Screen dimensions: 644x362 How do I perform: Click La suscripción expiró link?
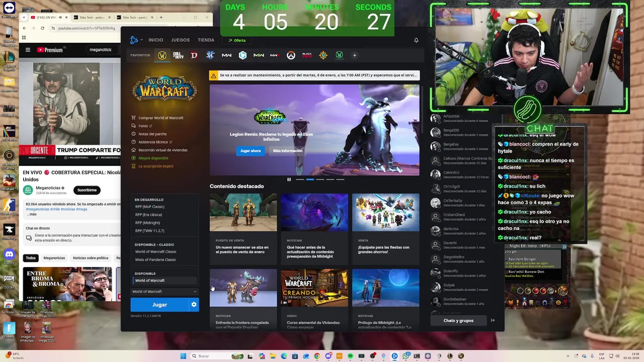155,166
